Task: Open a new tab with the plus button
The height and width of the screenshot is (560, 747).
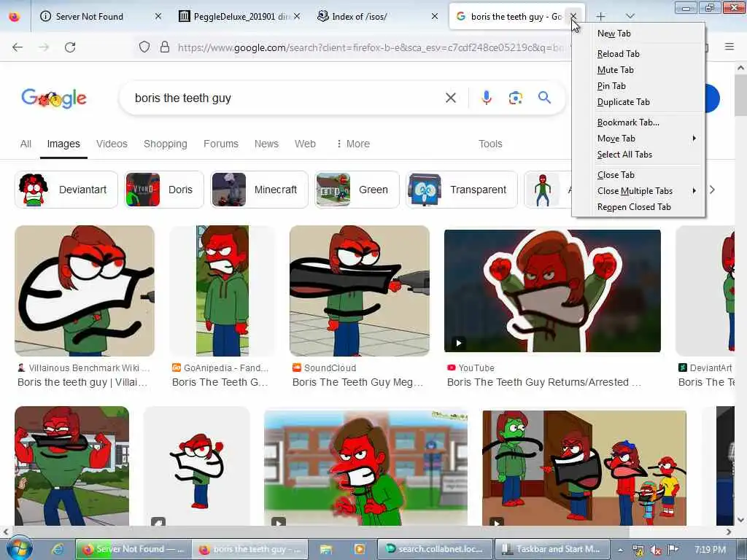Action: coord(601,17)
